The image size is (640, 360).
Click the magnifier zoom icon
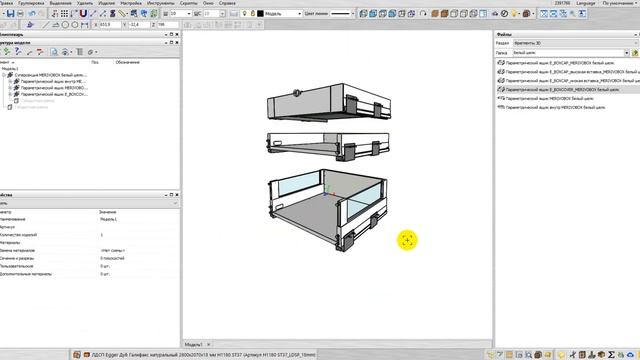(x=573, y=13)
